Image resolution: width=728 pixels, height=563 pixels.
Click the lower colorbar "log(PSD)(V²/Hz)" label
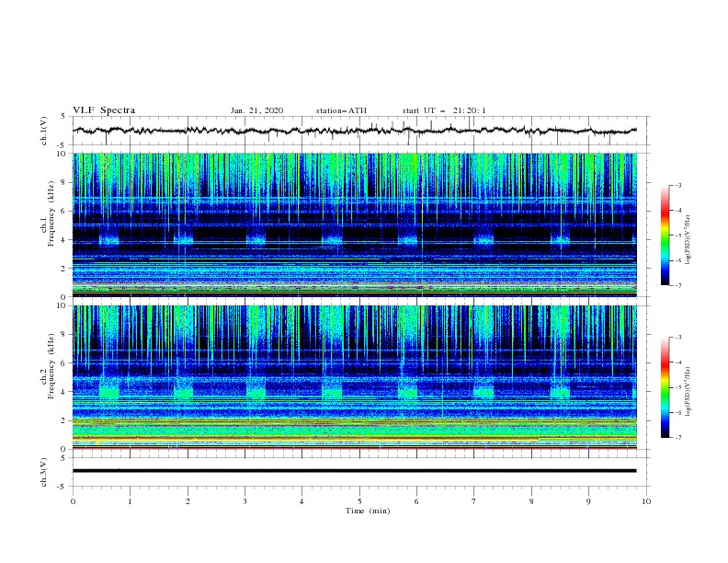[688, 392]
